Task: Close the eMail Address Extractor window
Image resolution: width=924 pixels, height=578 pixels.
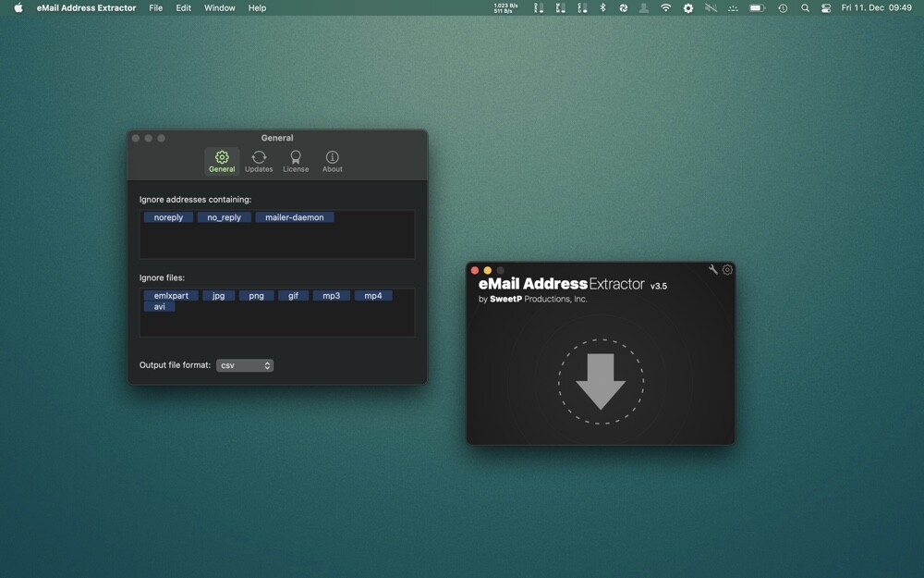Action: pos(475,270)
